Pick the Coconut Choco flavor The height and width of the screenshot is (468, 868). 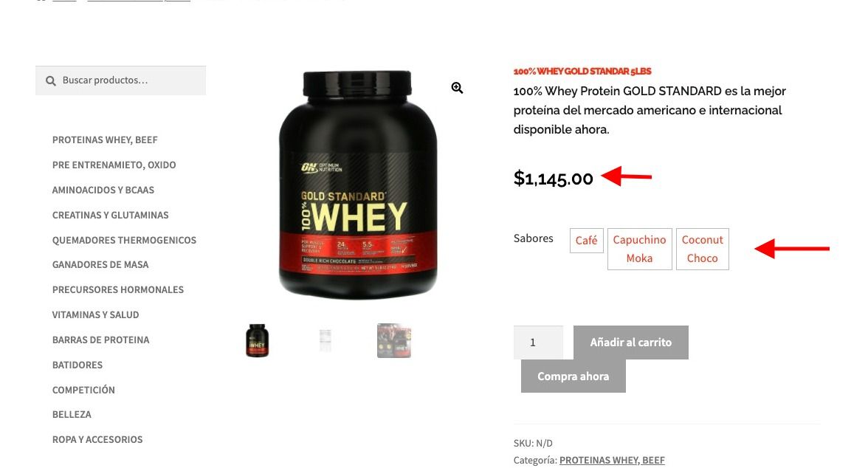[x=702, y=250]
